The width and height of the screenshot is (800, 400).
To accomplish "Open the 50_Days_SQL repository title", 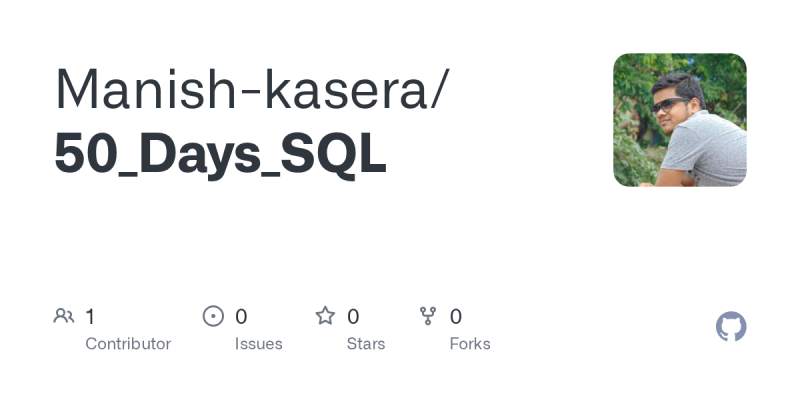I will pos(220,155).
